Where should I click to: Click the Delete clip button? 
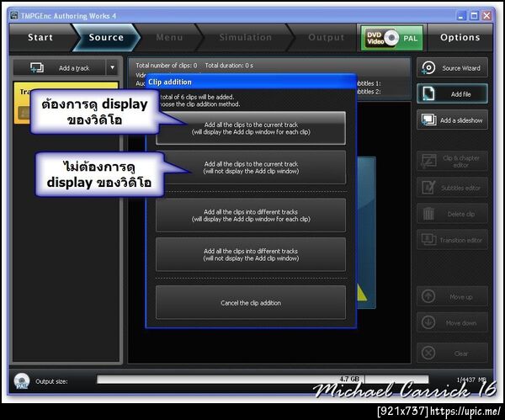click(x=452, y=214)
